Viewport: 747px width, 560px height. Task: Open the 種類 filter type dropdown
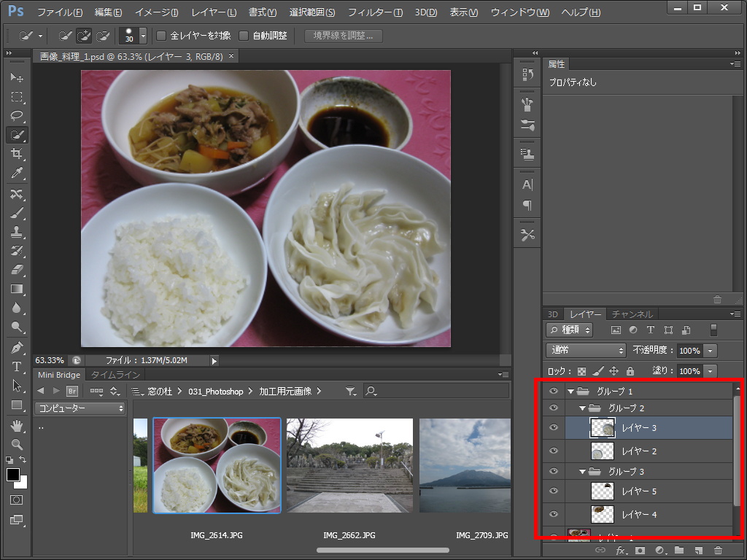coord(569,330)
